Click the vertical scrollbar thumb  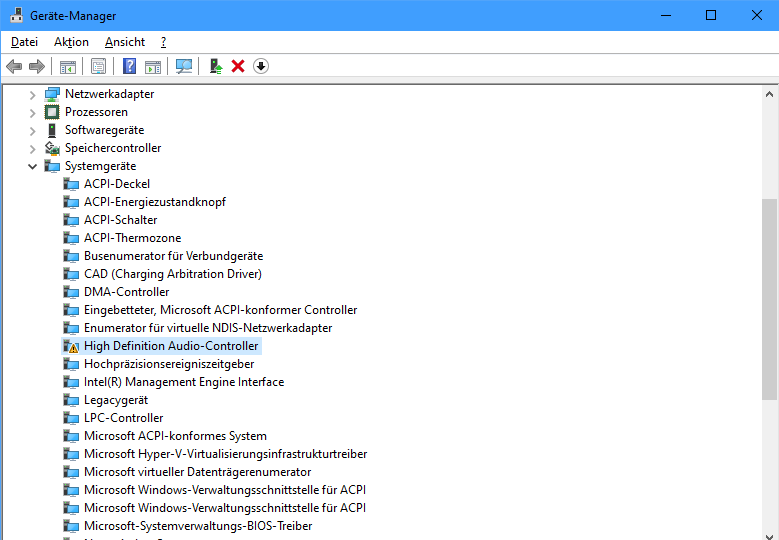[x=769, y=299]
